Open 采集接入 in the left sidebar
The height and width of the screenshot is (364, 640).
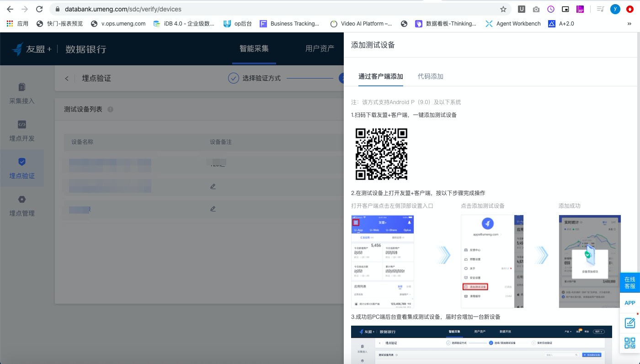click(22, 94)
